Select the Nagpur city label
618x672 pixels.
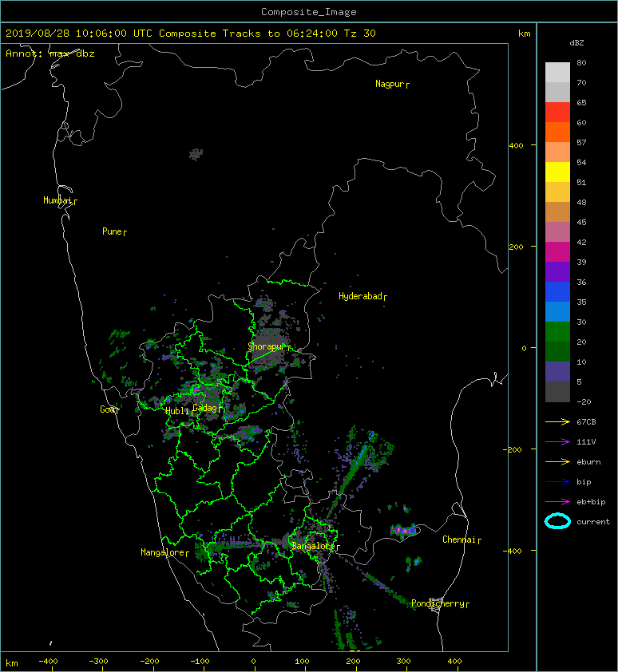click(392, 84)
